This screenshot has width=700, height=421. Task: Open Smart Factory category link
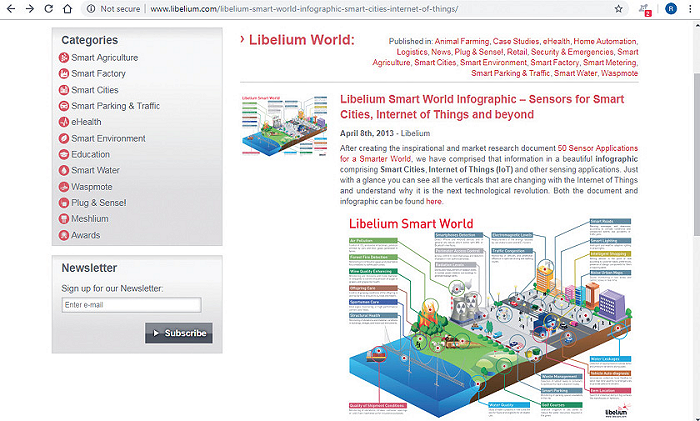pyautogui.click(x=98, y=74)
